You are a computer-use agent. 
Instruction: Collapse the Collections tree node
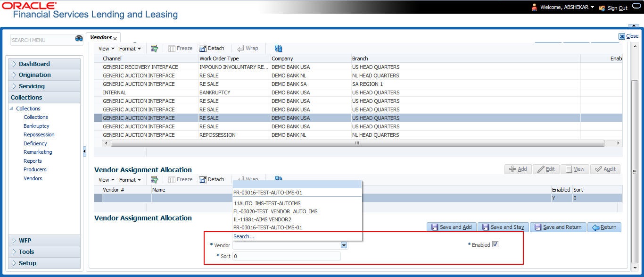12,109
